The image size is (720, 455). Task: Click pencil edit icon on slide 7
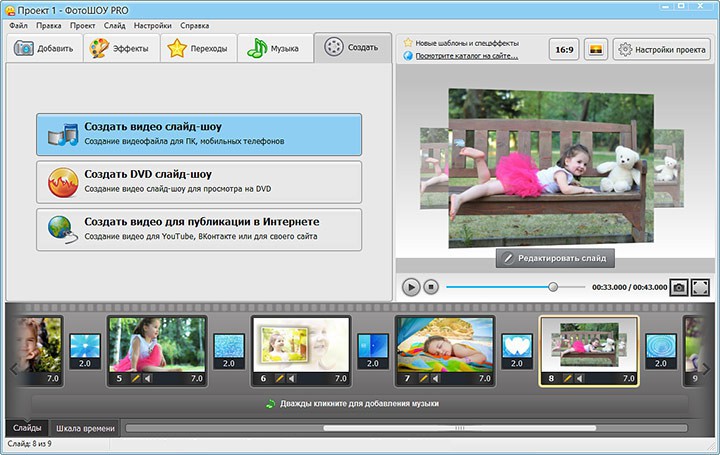(x=423, y=379)
